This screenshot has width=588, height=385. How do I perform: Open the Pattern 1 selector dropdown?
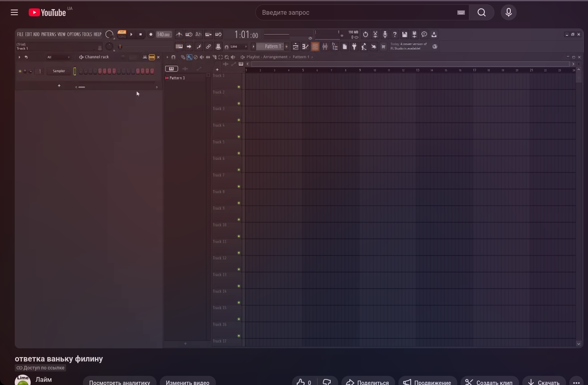272,47
